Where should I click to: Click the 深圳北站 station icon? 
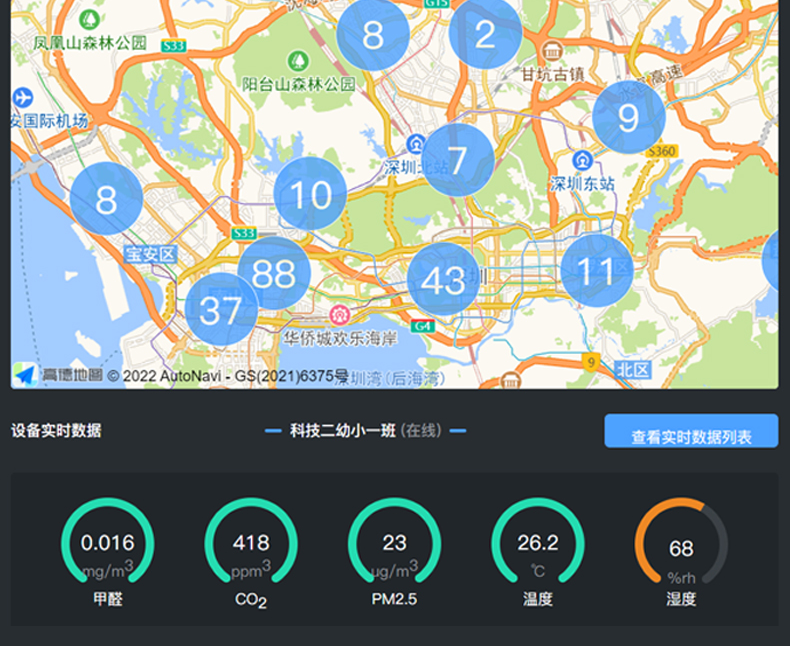point(415,144)
